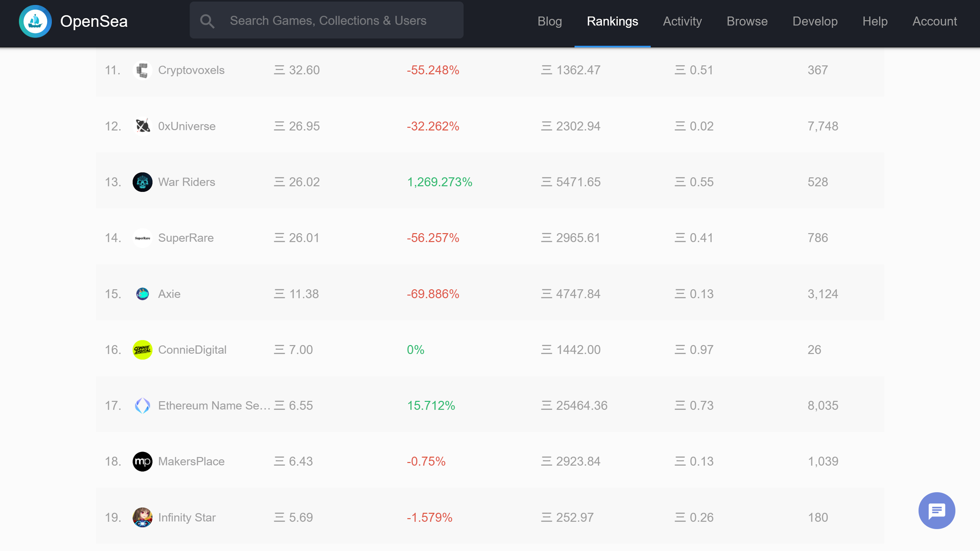The image size is (980, 551).
Task: Open the ConnieDigital collection link
Action: tap(193, 350)
